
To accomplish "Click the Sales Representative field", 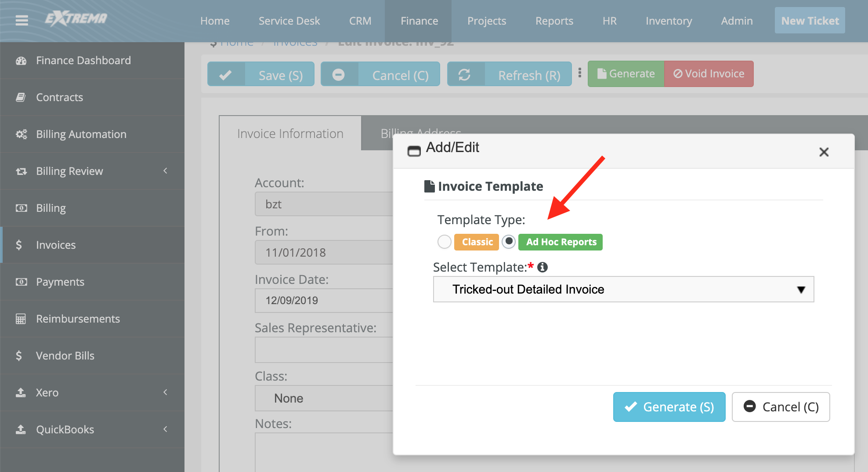I will pos(324,350).
